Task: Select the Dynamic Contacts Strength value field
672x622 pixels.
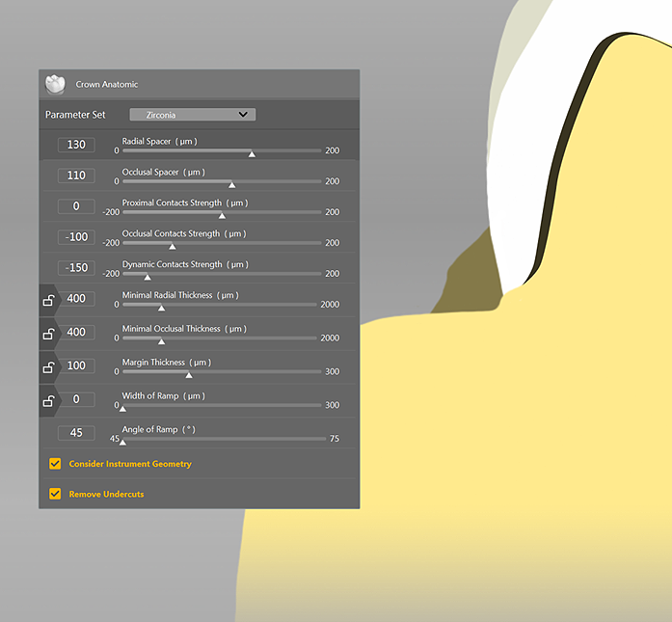Action: pyautogui.click(x=76, y=268)
